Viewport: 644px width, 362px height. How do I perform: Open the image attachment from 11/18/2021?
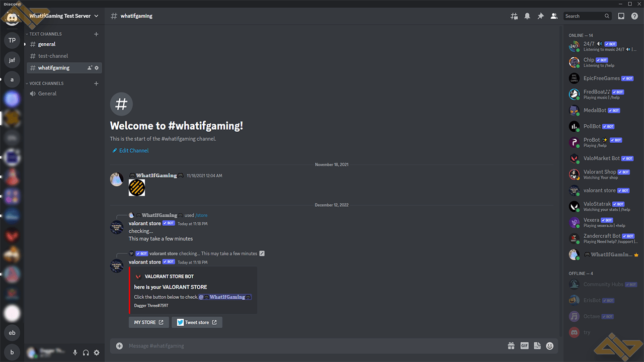(137, 188)
